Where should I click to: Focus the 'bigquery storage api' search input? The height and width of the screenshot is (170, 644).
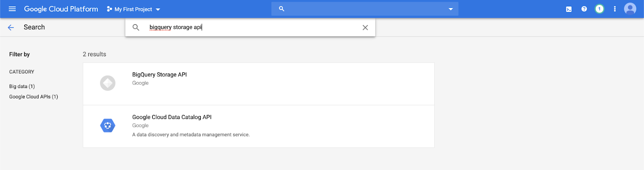coord(250,27)
